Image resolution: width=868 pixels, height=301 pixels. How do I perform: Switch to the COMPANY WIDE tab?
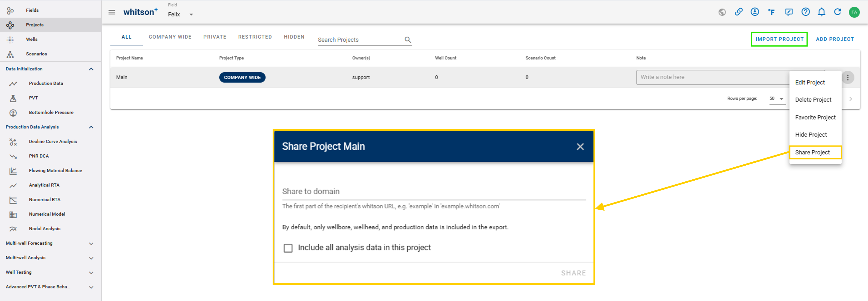pyautogui.click(x=170, y=37)
